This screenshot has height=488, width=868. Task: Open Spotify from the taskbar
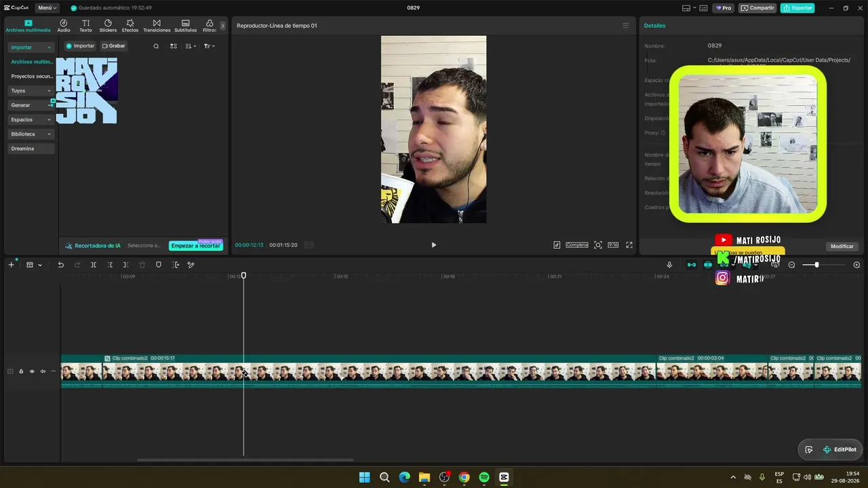coord(484,477)
